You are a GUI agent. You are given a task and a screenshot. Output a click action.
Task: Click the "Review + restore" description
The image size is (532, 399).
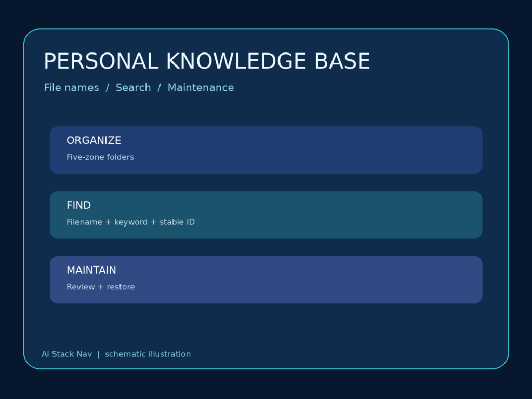pyautogui.click(x=100, y=287)
